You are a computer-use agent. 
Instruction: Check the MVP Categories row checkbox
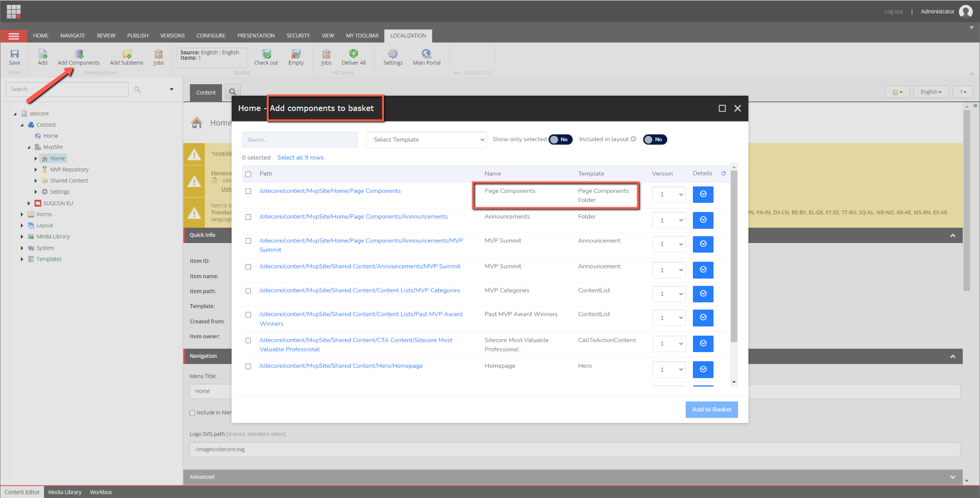[248, 291]
